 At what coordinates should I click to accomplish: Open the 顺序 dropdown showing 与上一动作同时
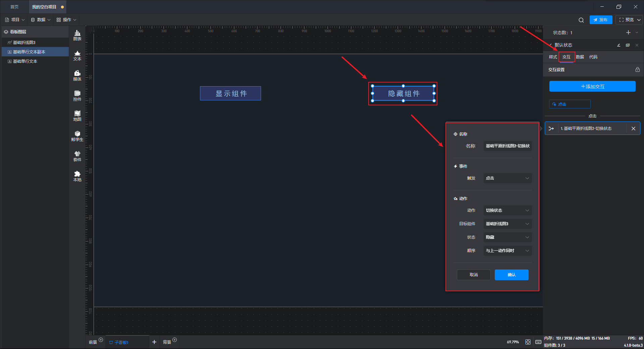pos(507,251)
